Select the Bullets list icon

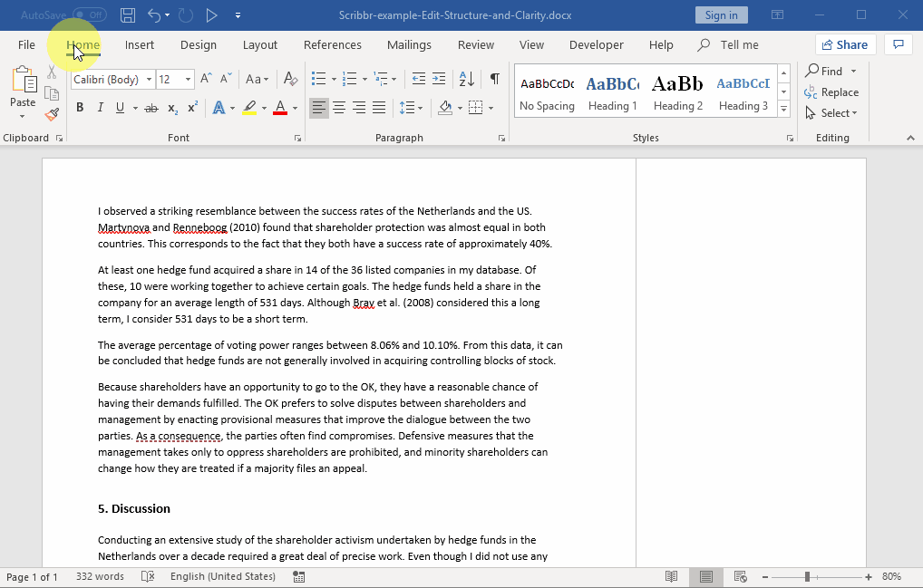point(318,79)
